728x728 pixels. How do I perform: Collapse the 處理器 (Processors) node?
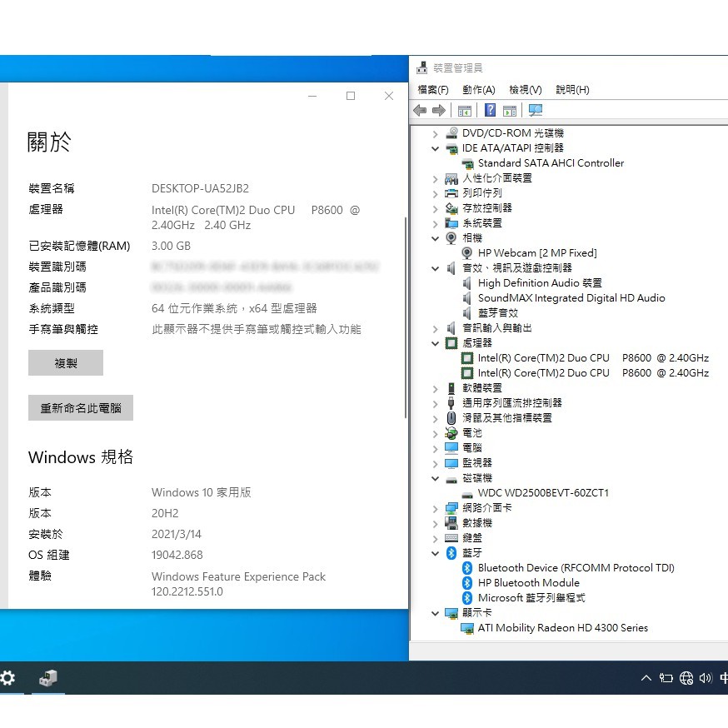point(435,343)
